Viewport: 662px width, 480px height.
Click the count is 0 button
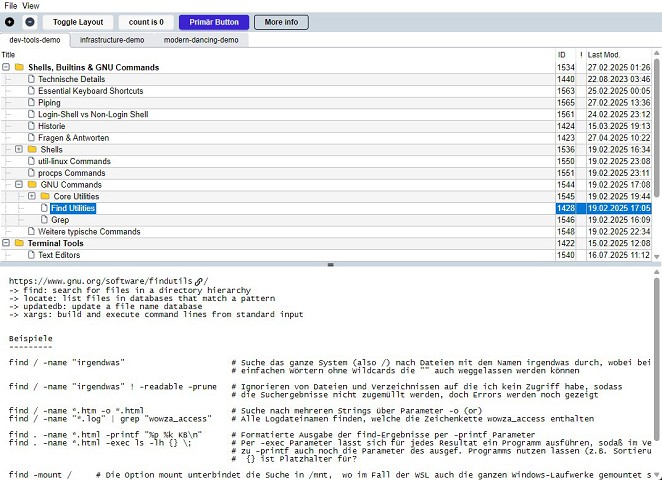tap(146, 22)
